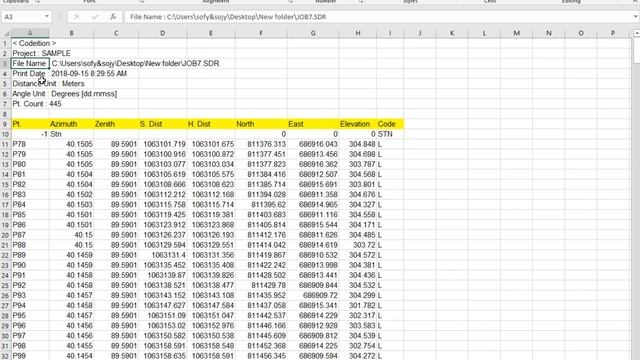Image resolution: width=640 pixels, height=360 pixels.
Task: Click S. Dist value 1063101.719
Action: (x=162, y=144)
